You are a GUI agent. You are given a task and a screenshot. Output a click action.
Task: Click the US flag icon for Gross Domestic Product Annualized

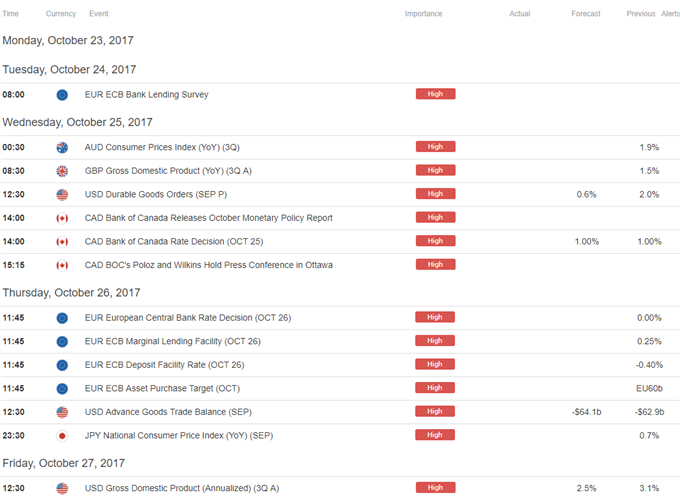(62, 488)
